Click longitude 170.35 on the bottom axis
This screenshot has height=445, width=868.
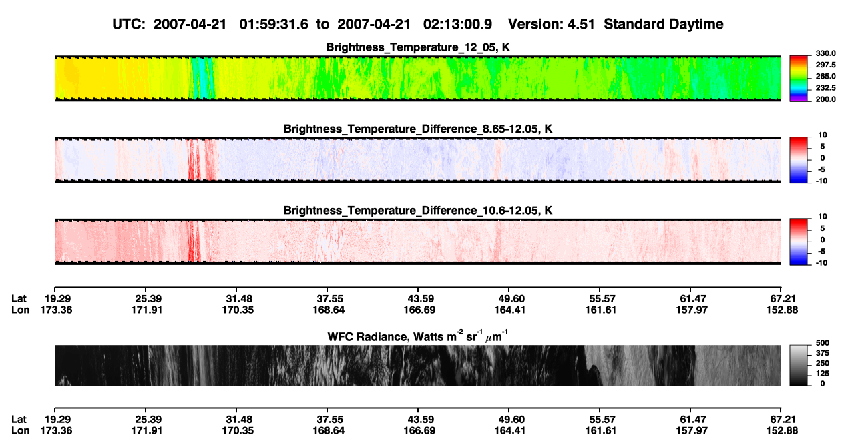[x=239, y=431]
